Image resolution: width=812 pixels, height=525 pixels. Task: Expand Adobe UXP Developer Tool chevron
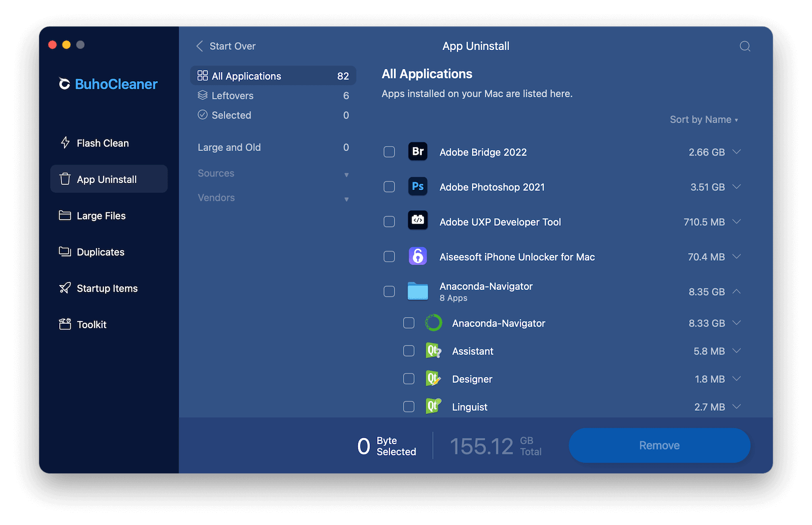click(x=737, y=222)
